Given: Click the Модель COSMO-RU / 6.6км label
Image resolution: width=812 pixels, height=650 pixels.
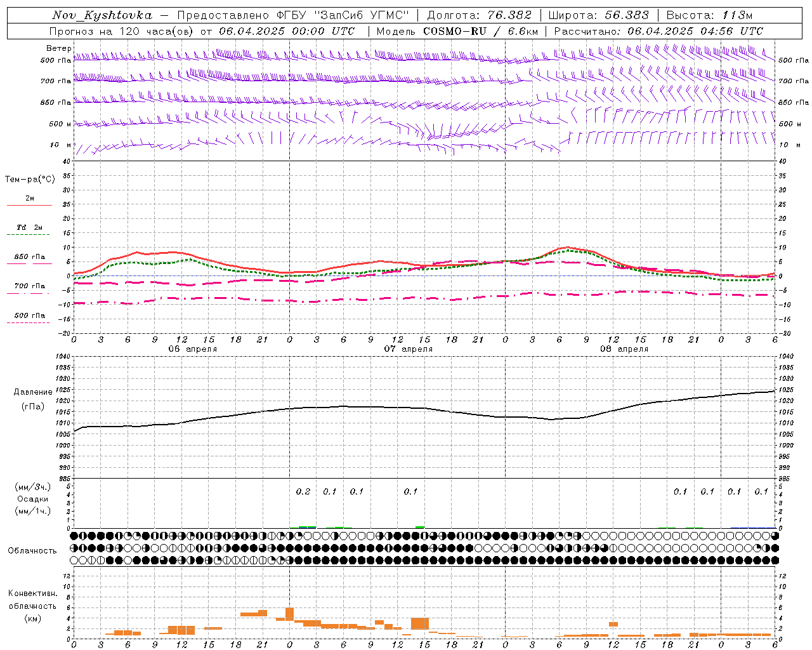Looking at the screenshot, I should pos(457,31).
